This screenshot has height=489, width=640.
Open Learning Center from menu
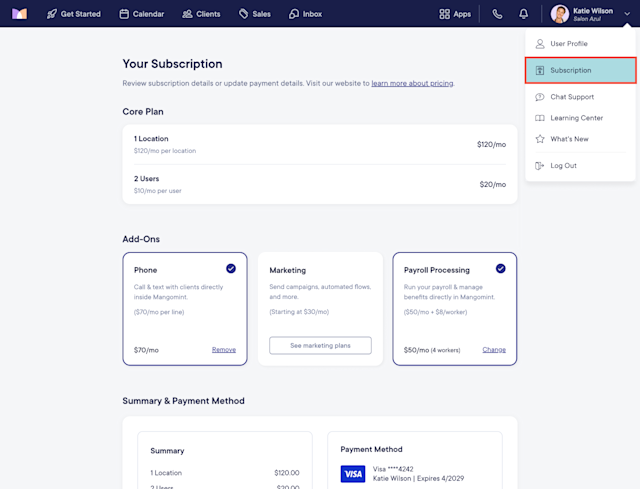[x=580, y=118]
